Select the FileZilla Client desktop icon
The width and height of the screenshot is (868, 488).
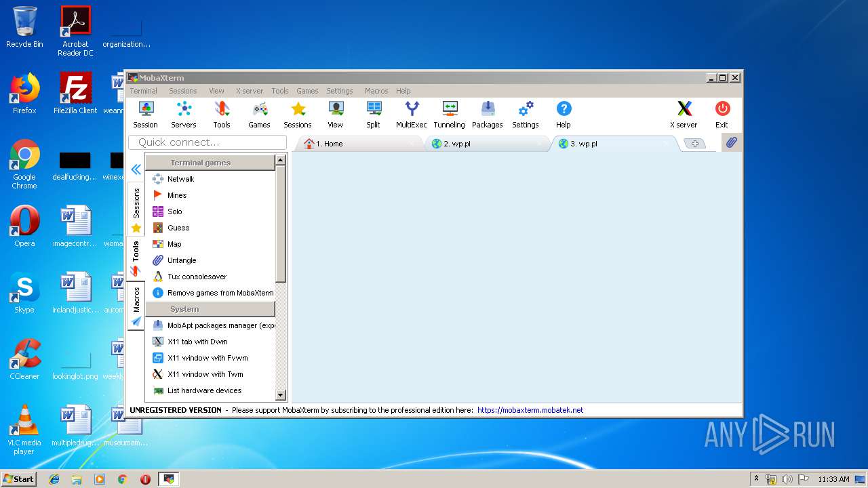(75, 93)
